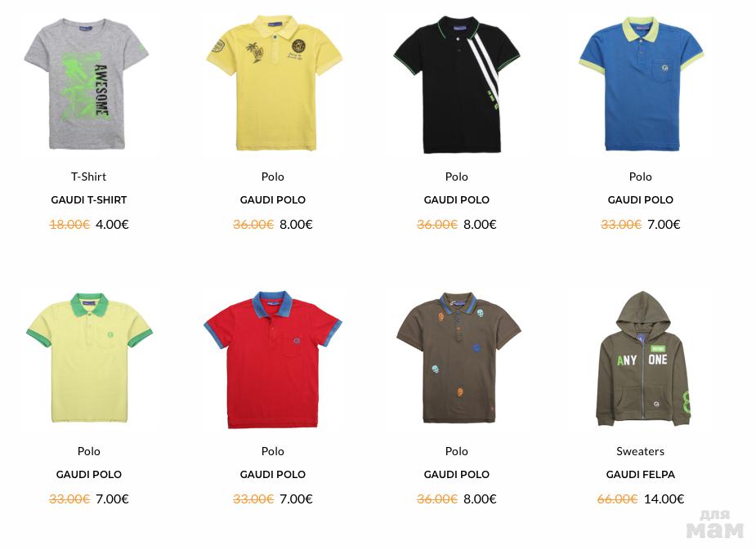Screen dimensions: 756x550
Task: Select Polo category under olive skull polo
Action: 457,451
